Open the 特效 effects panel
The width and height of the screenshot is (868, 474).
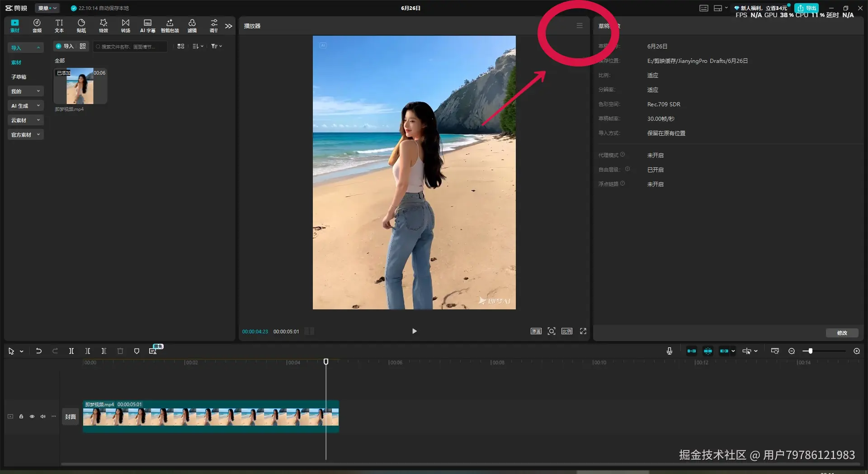(104, 26)
